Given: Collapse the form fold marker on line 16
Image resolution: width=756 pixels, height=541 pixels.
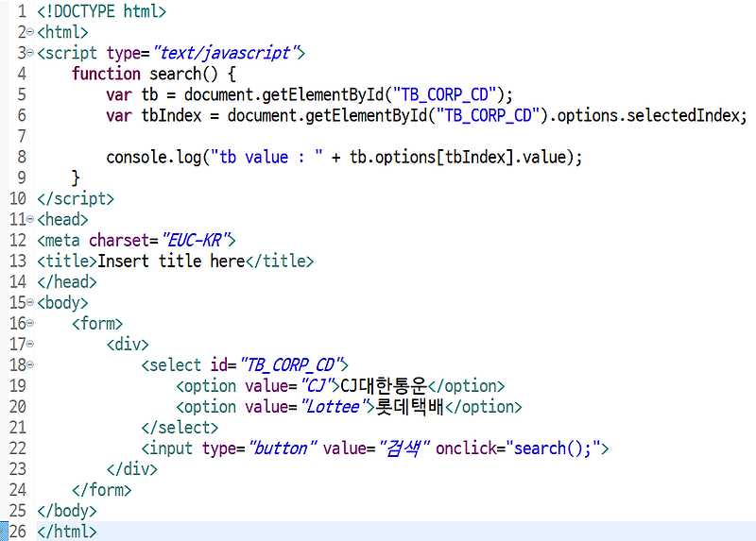Looking at the screenshot, I should 30,323.
